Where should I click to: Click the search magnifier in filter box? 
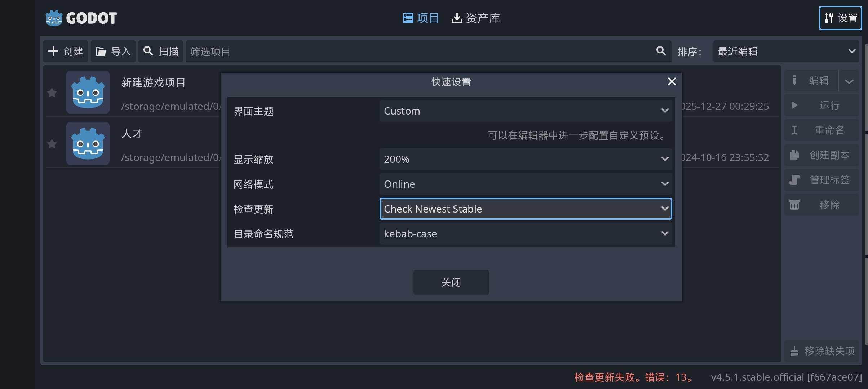(x=660, y=51)
